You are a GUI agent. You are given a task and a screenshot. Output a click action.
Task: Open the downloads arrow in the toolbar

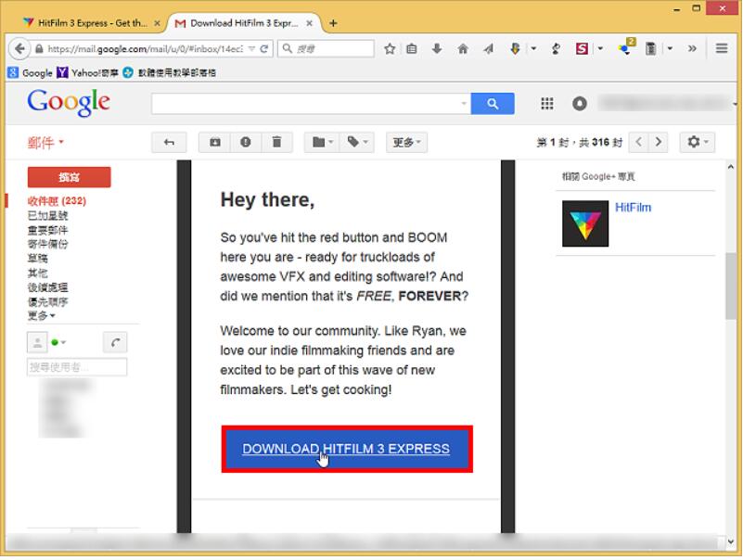pyautogui.click(x=437, y=48)
